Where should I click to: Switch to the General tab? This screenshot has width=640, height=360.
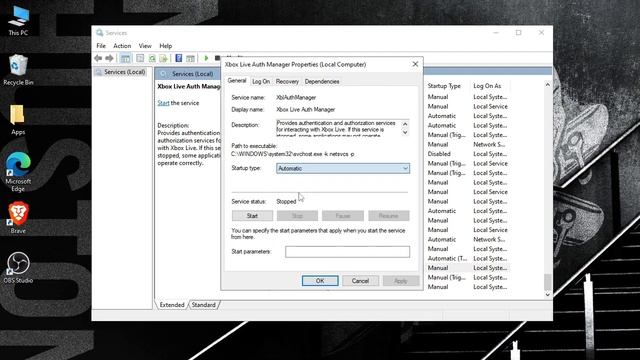pos(237,81)
